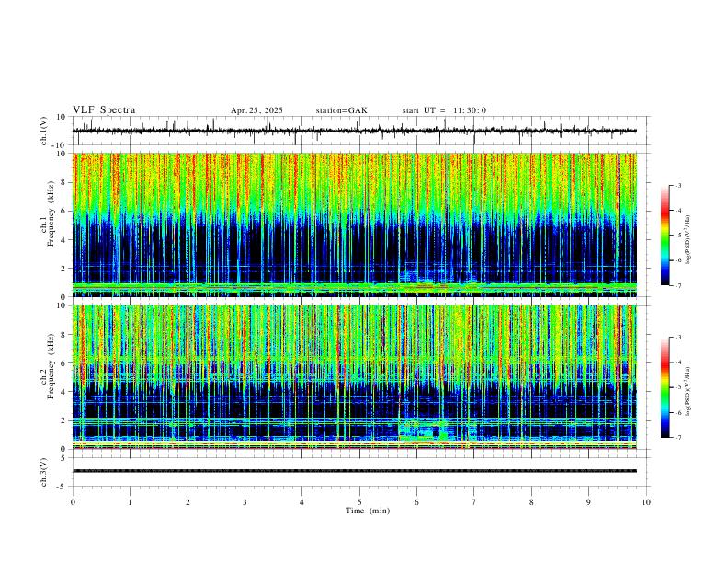Click the ch.1 spectrogram color scale bar
The height and width of the screenshot is (563, 728).
pyautogui.click(x=665, y=236)
